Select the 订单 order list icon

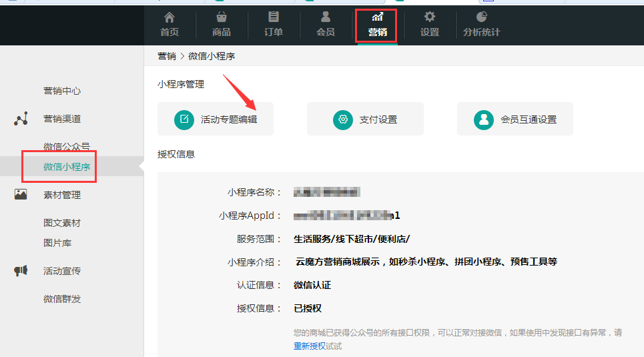tap(274, 17)
